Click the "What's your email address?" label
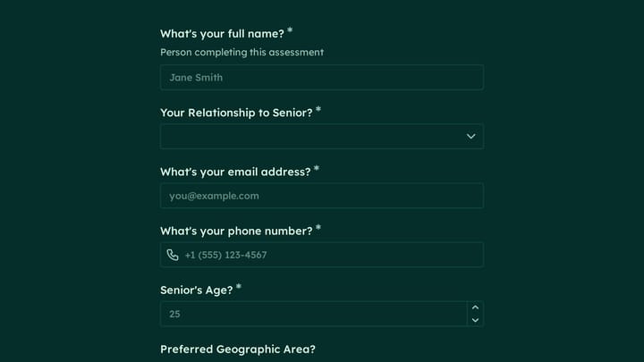 (235, 172)
